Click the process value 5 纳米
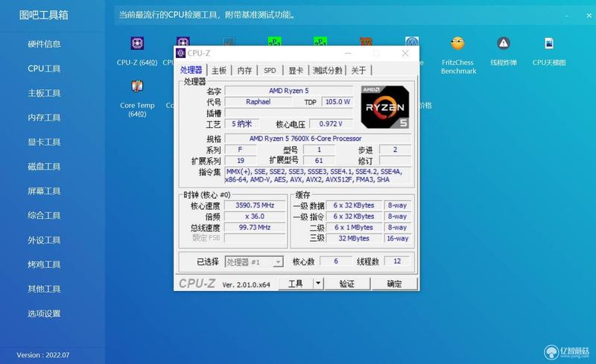596x364 pixels. [242, 124]
